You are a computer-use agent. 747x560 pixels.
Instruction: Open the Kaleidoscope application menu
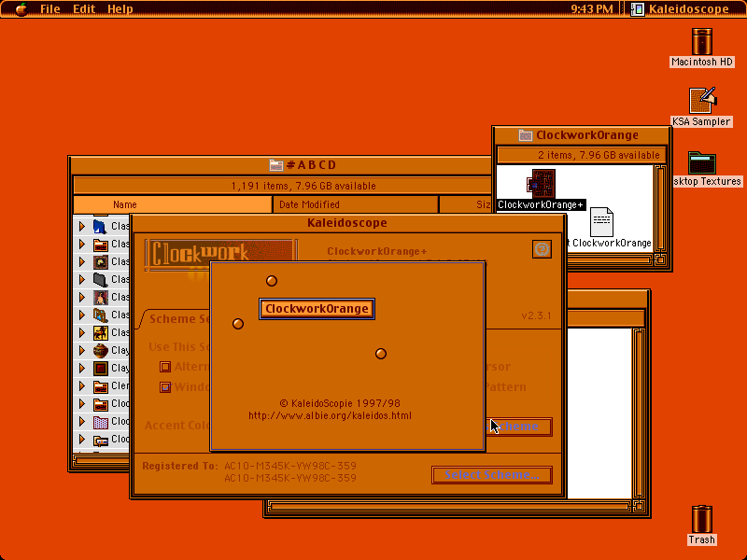[682, 9]
